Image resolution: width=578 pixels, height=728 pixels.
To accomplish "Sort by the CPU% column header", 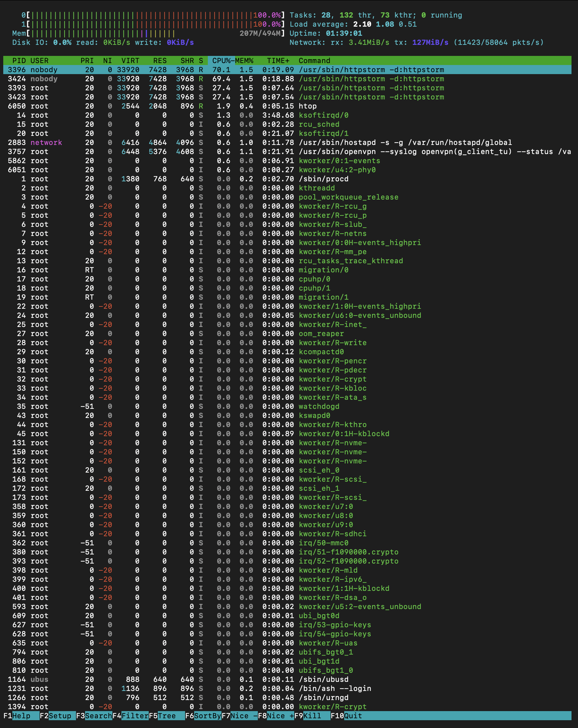I will tap(221, 60).
